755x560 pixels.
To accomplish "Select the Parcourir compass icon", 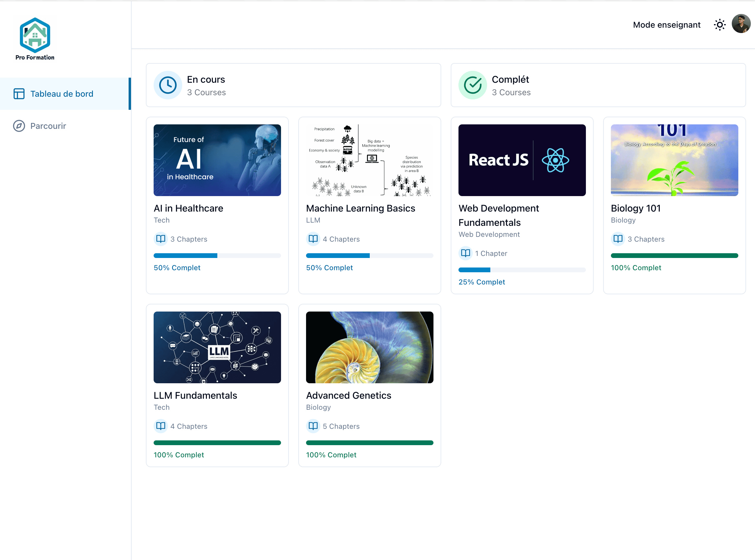I will [x=19, y=126].
